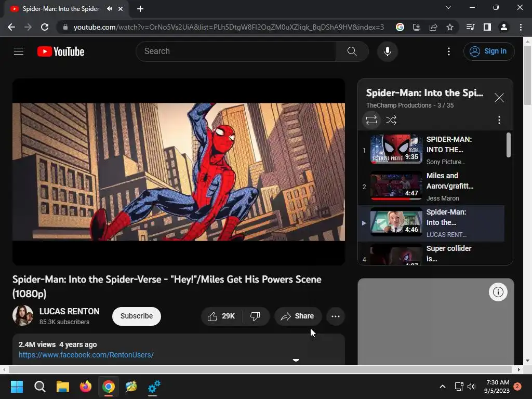Open YouTube settings three-dot menu
Viewport: 532px width, 399px height.
448,51
